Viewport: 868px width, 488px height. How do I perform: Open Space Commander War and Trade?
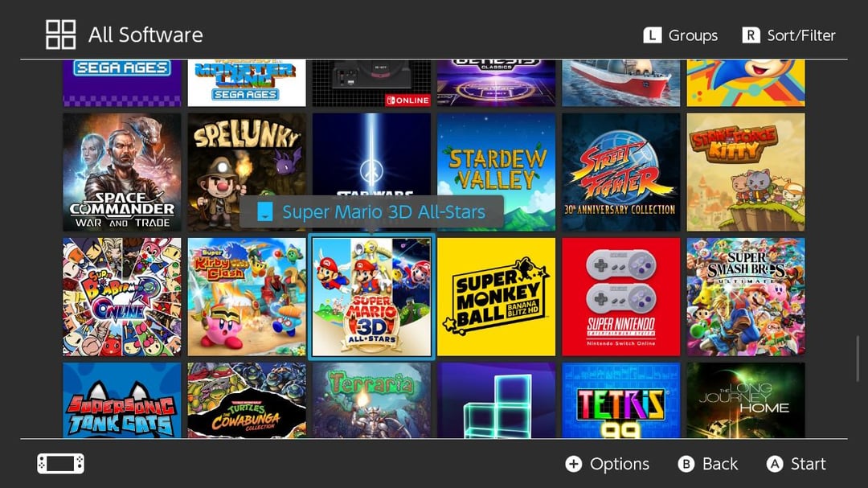click(x=122, y=172)
